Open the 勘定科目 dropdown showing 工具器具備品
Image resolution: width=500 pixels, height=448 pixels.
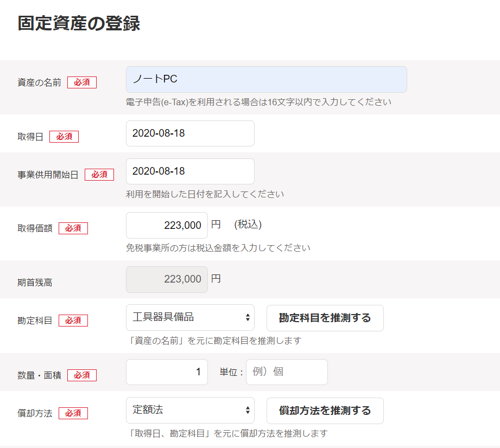190,317
